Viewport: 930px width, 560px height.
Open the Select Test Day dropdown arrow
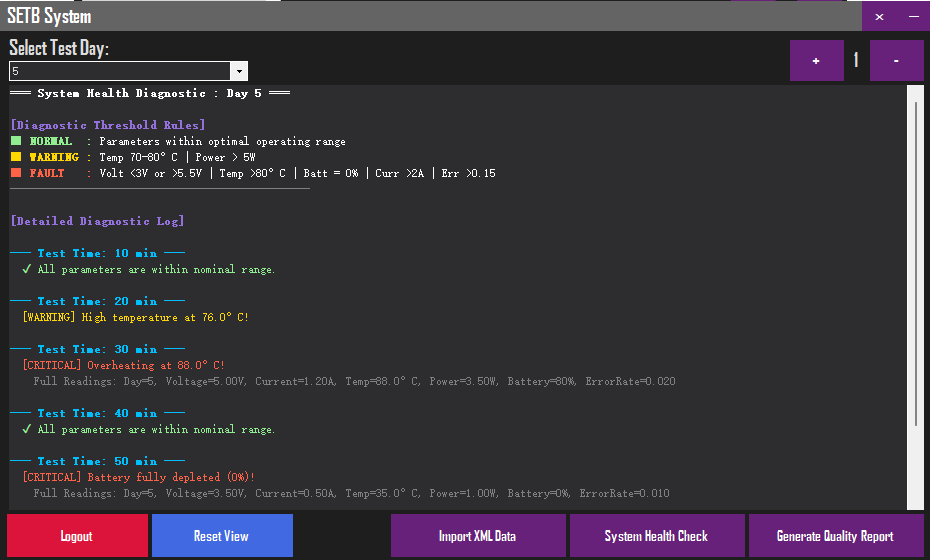[238, 71]
